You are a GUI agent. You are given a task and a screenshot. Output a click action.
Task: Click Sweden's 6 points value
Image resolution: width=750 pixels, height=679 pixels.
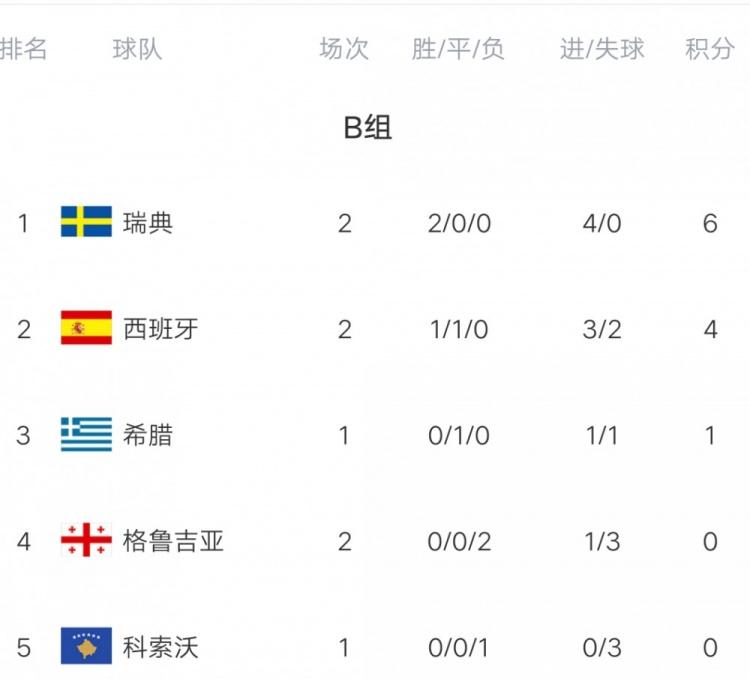pos(710,222)
